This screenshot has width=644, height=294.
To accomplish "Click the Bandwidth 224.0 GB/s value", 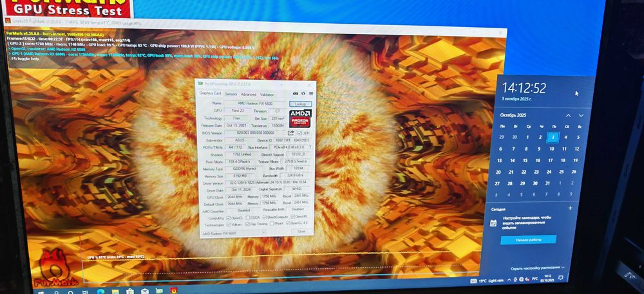I will [295, 175].
